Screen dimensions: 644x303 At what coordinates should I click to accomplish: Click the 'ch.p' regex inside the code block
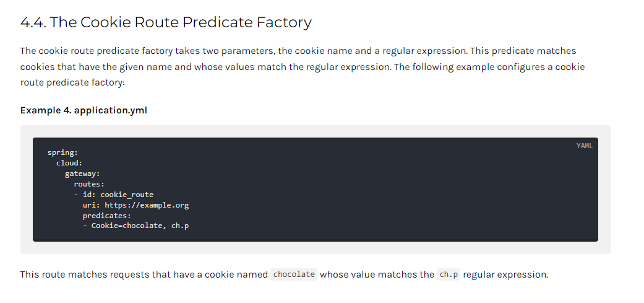[180, 226]
